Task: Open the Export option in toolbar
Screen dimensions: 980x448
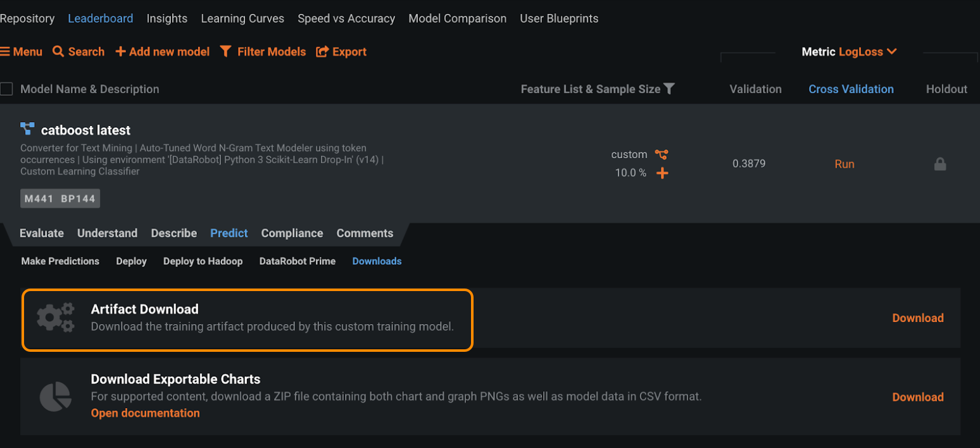Action: pyautogui.click(x=342, y=52)
